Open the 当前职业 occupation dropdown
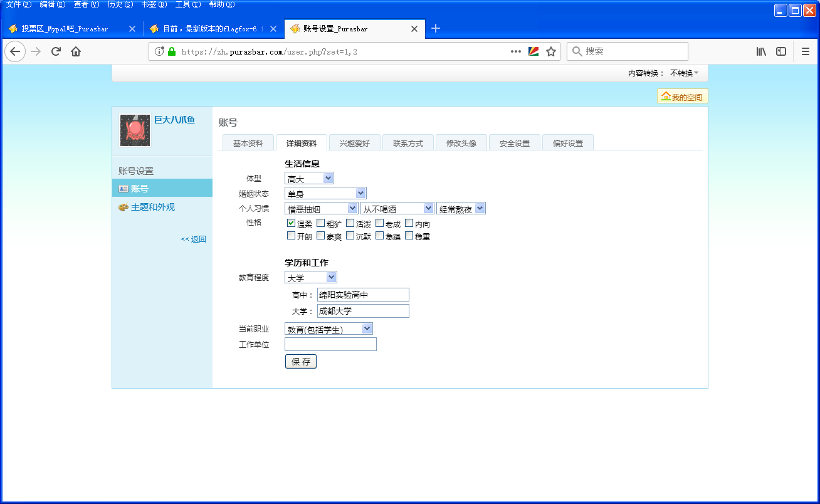The image size is (820, 504). point(329,328)
